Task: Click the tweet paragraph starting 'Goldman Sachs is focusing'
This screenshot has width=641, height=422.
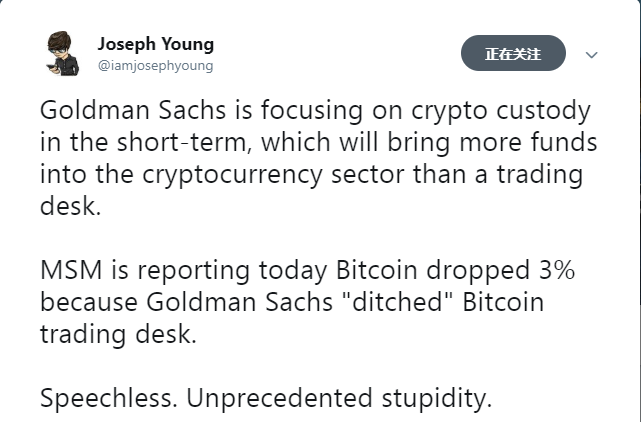Action: tap(319, 158)
